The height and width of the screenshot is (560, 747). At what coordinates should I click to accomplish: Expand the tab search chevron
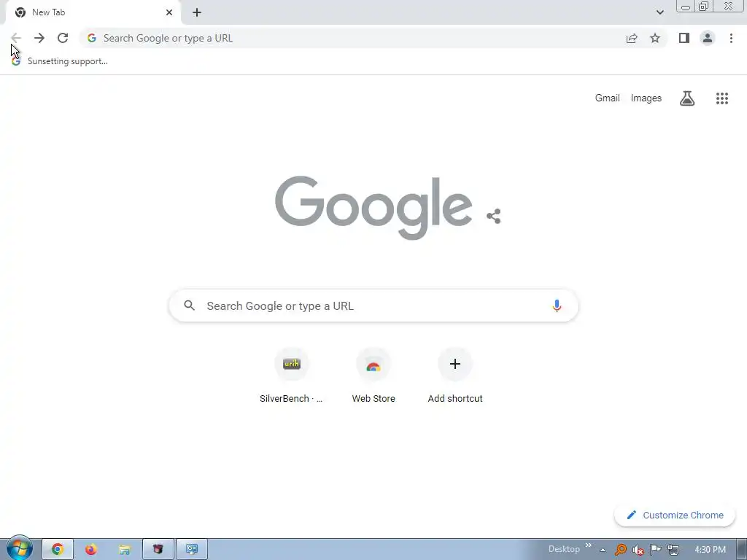(659, 12)
